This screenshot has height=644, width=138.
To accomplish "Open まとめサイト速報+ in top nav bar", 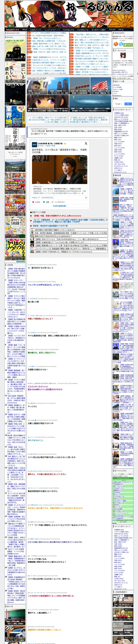I will point(99,30).
